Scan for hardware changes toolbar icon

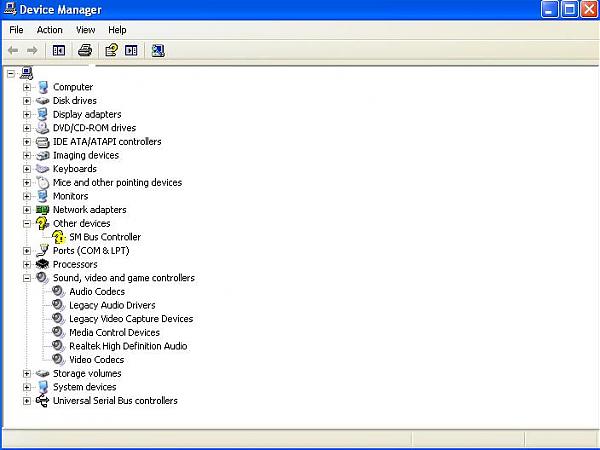tap(158, 50)
